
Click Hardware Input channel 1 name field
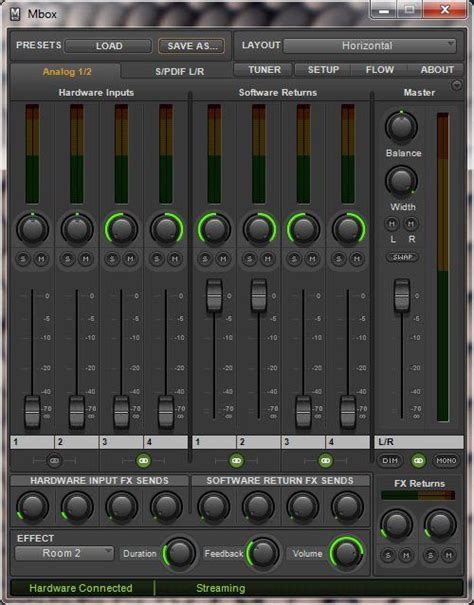[32, 442]
